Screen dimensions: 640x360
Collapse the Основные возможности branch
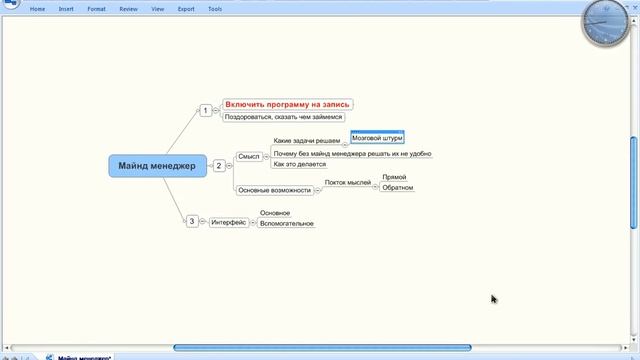[318, 191]
